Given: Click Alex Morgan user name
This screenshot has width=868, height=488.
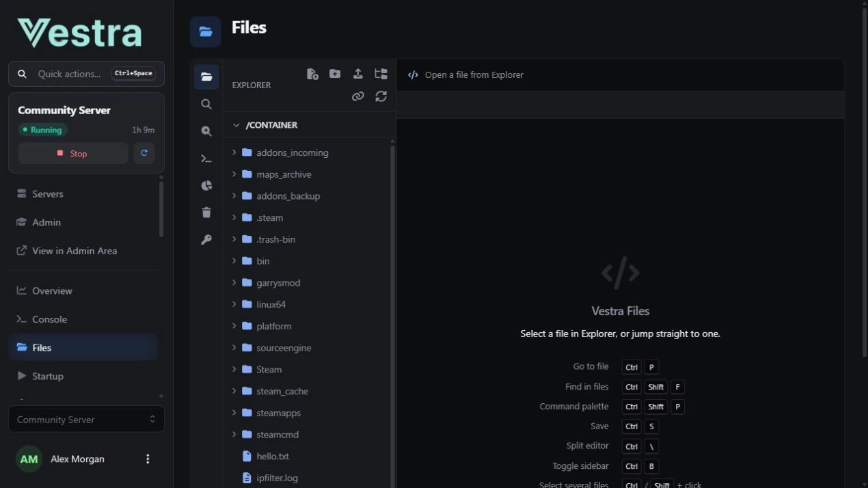Looking at the screenshot, I should 77,459.
